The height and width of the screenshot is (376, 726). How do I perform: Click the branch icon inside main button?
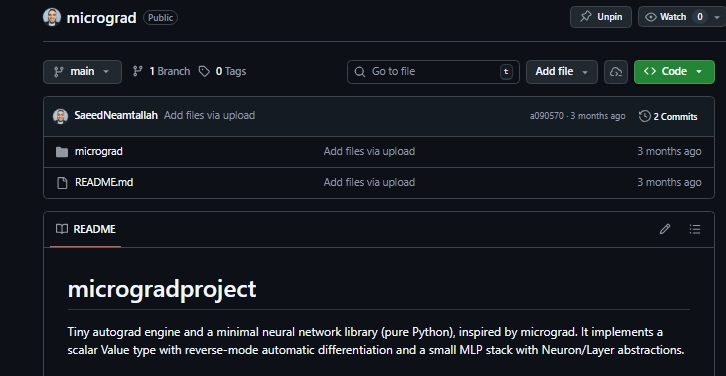click(x=59, y=72)
